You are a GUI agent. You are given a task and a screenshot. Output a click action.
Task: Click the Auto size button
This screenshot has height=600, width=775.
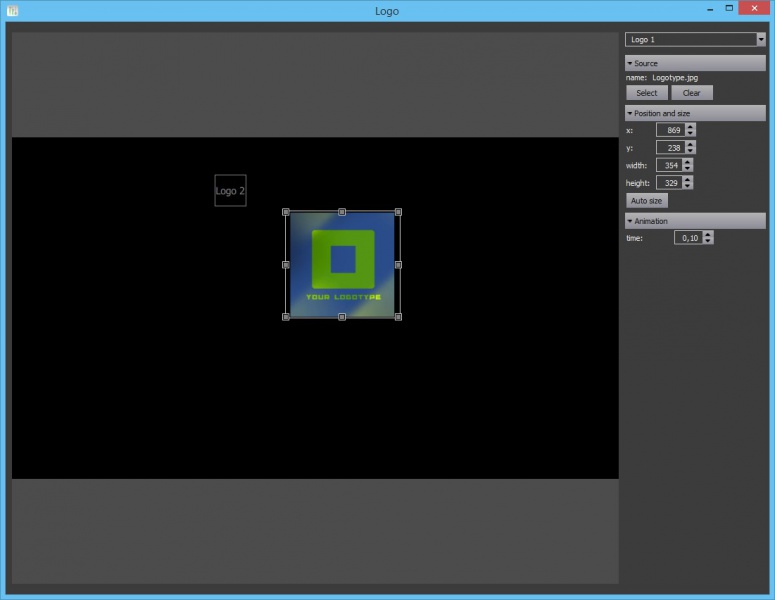click(x=646, y=201)
